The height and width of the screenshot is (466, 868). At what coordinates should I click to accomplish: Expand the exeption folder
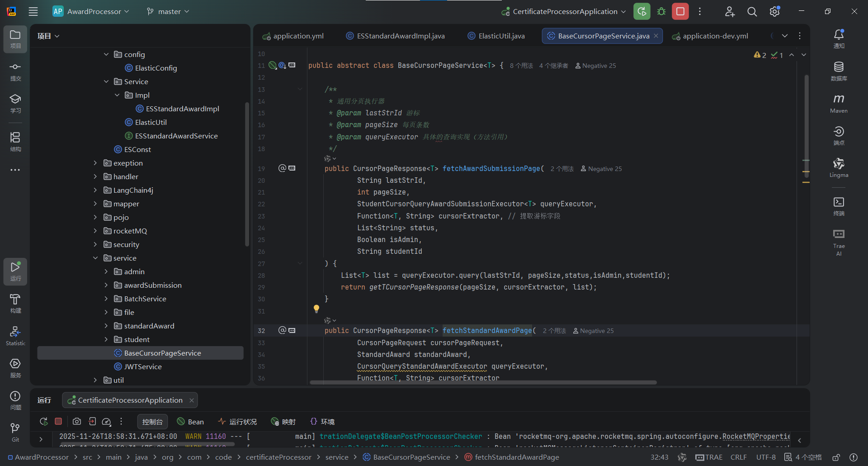click(95, 163)
